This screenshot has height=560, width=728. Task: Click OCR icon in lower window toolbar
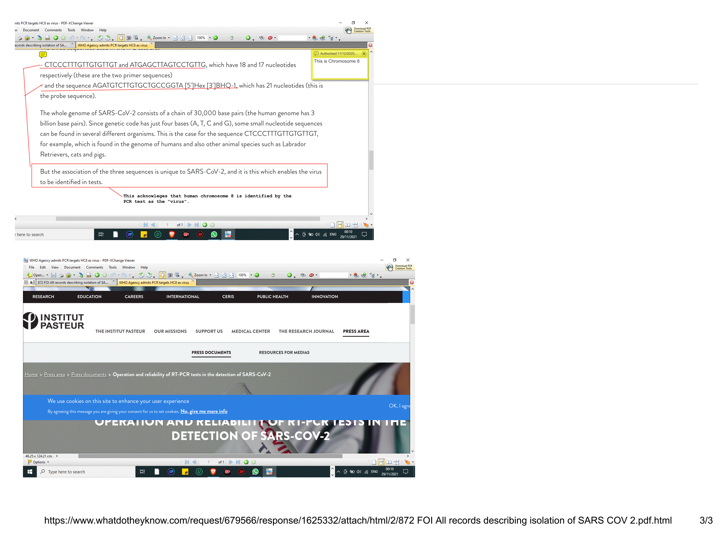coord(89,275)
